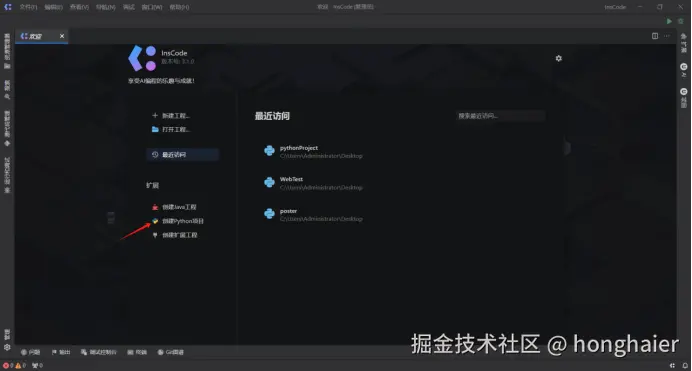Viewport: 692px width, 371px height.
Task: Split the editor with the layout icon
Action: click(x=655, y=36)
